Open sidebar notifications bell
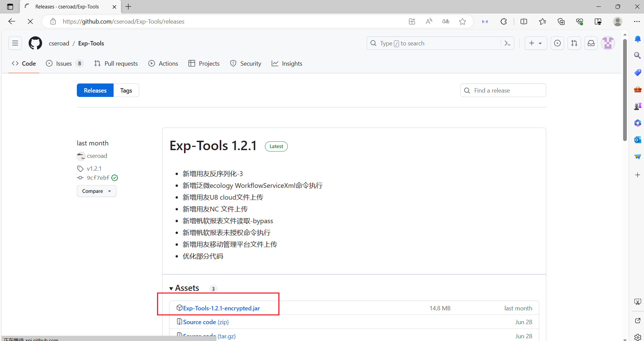Viewport: 644px width, 341px height. point(637,39)
